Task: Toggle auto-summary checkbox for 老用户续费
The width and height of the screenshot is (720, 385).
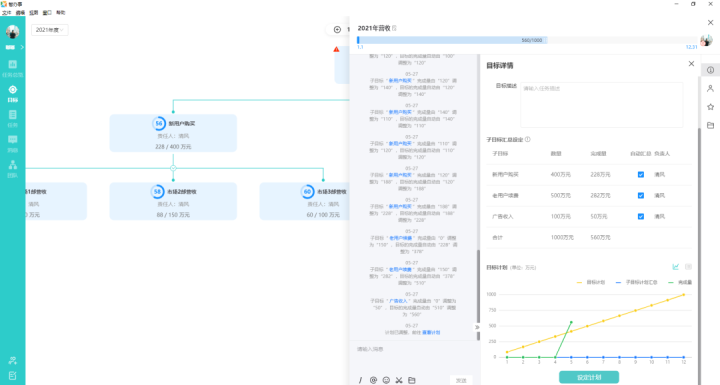Action: point(641,196)
